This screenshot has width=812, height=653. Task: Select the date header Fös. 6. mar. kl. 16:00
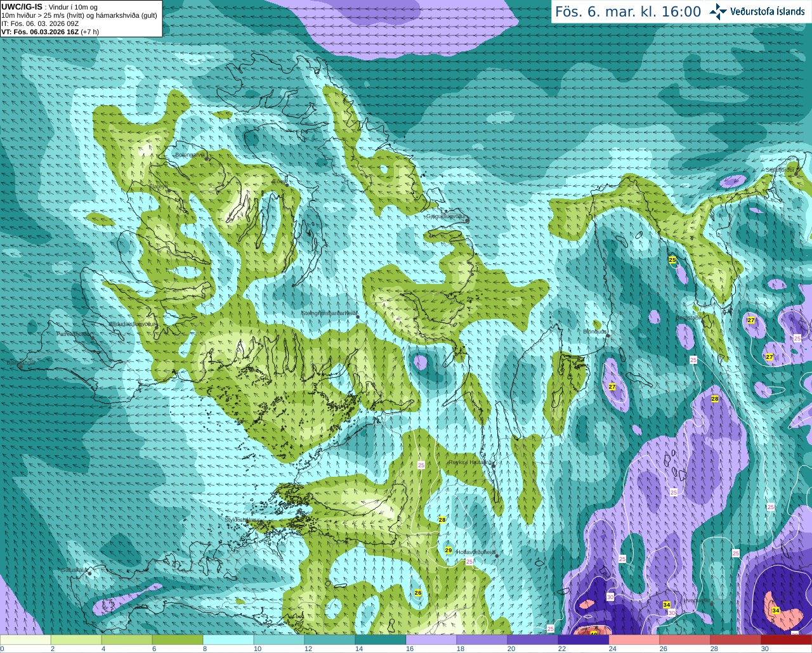pos(628,12)
